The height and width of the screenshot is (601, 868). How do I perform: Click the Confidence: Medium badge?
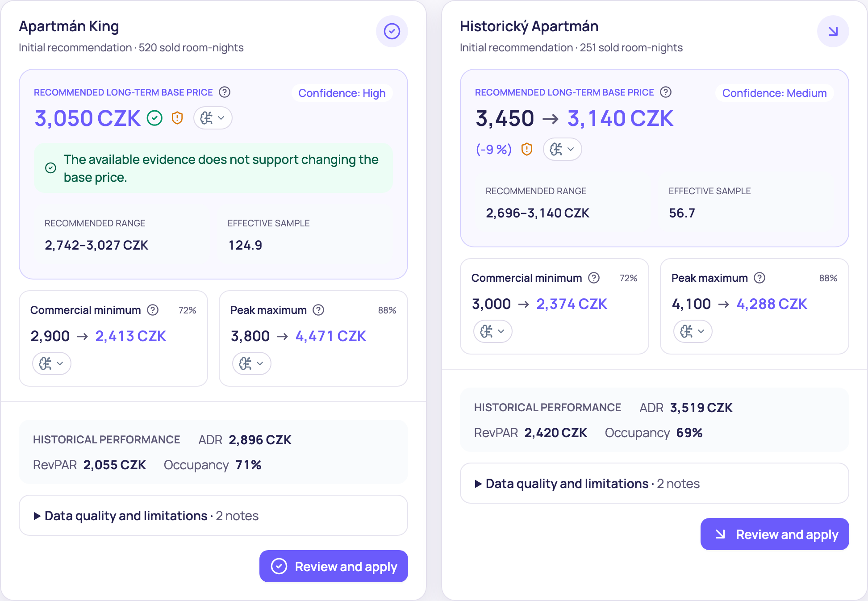pyautogui.click(x=775, y=93)
